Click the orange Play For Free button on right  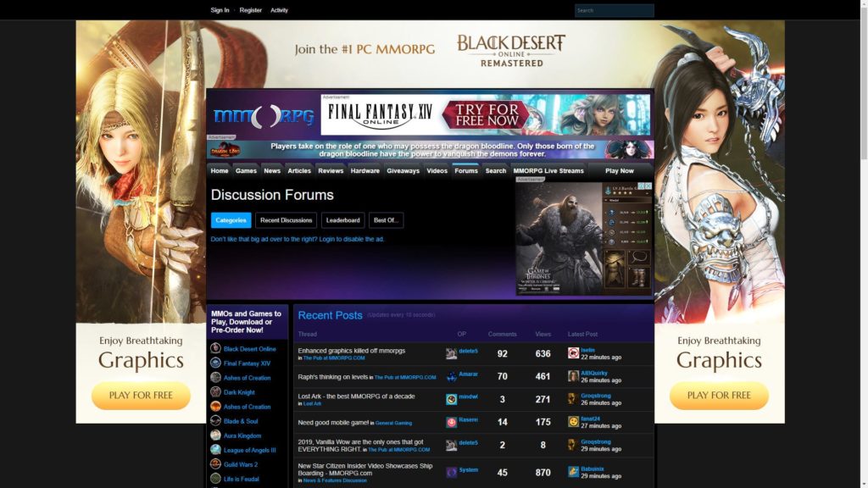(719, 395)
